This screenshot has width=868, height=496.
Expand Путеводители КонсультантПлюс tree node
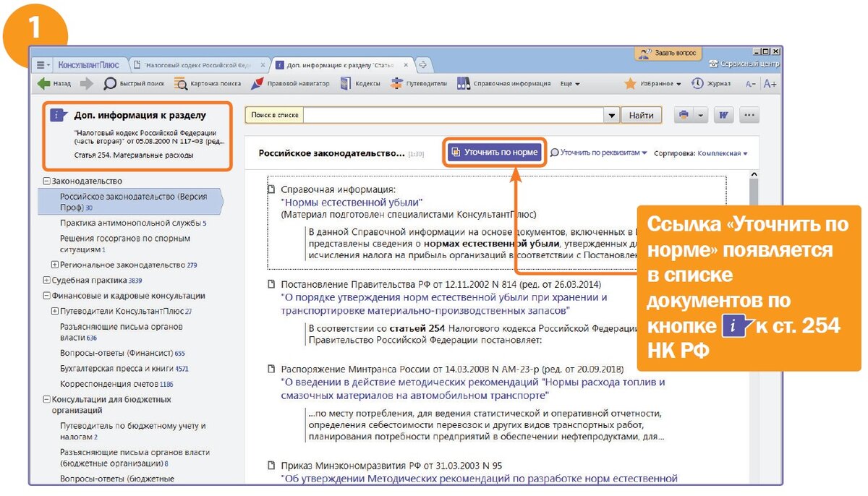coord(55,312)
